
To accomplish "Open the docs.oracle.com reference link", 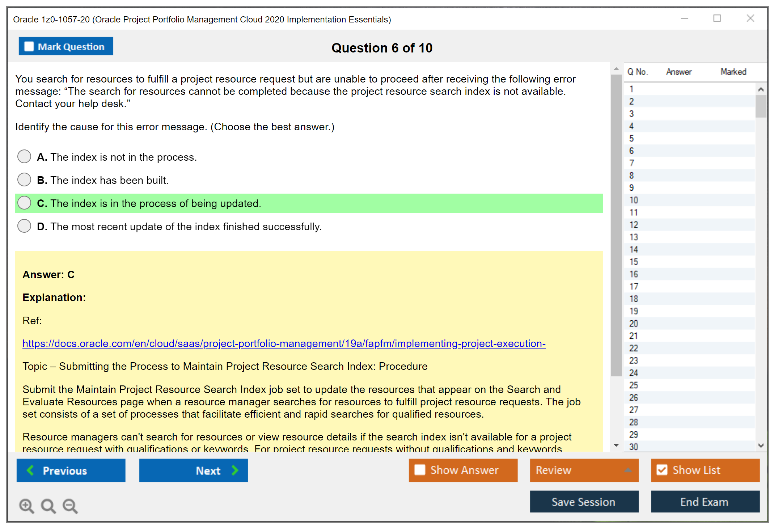I will 284,343.
